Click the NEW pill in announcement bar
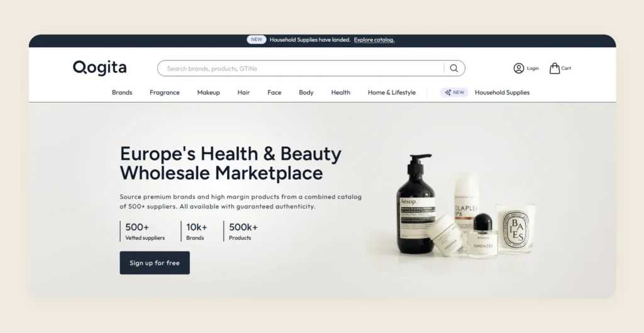The image size is (644, 333). (x=257, y=40)
